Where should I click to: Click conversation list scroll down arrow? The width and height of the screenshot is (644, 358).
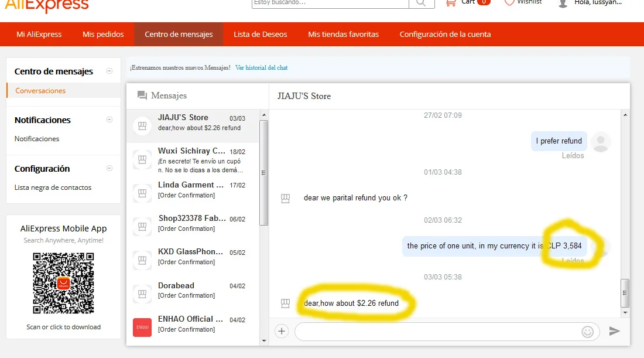click(x=264, y=341)
